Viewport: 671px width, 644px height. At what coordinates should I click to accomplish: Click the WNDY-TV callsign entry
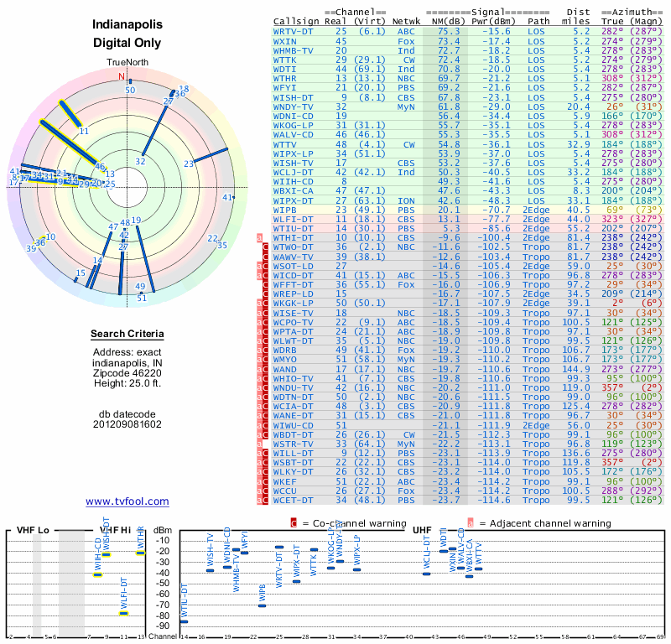(293, 107)
